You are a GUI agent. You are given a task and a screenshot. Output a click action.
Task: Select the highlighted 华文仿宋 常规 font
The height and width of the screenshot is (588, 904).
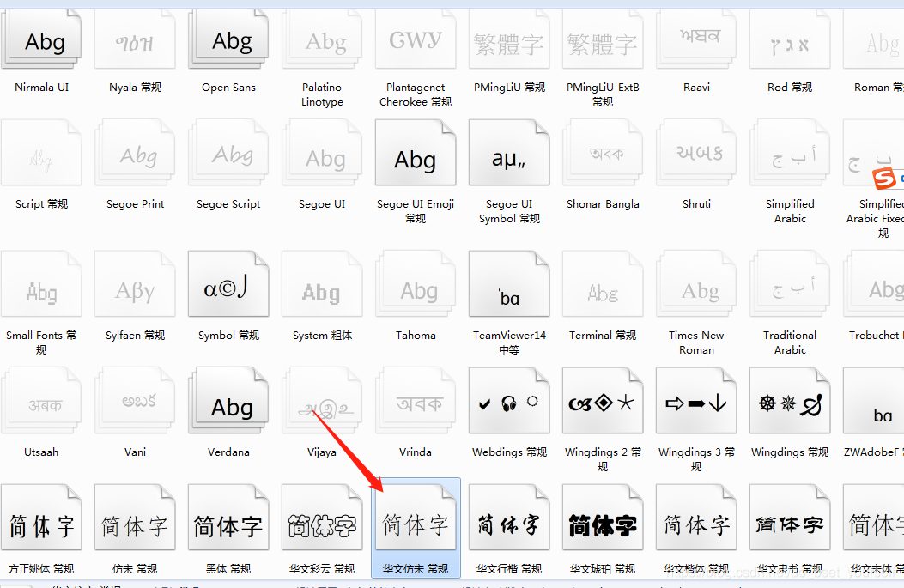click(x=416, y=527)
